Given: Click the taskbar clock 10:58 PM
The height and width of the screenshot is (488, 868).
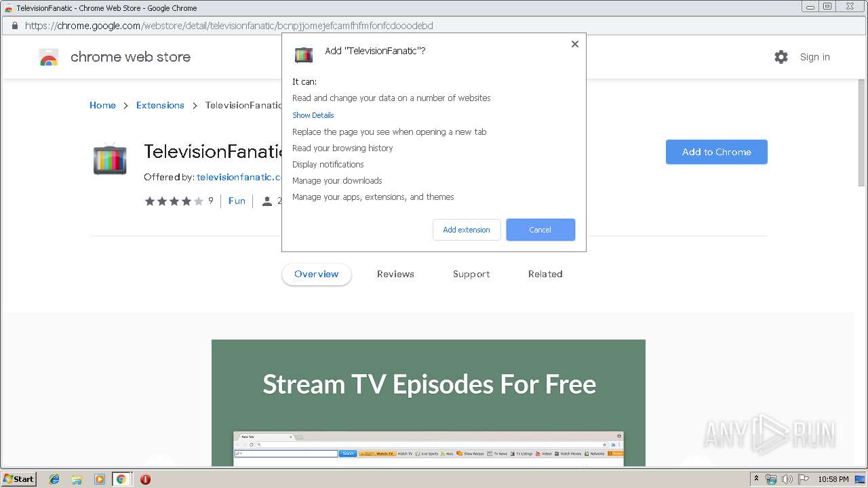Looking at the screenshot, I should coord(833,479).
